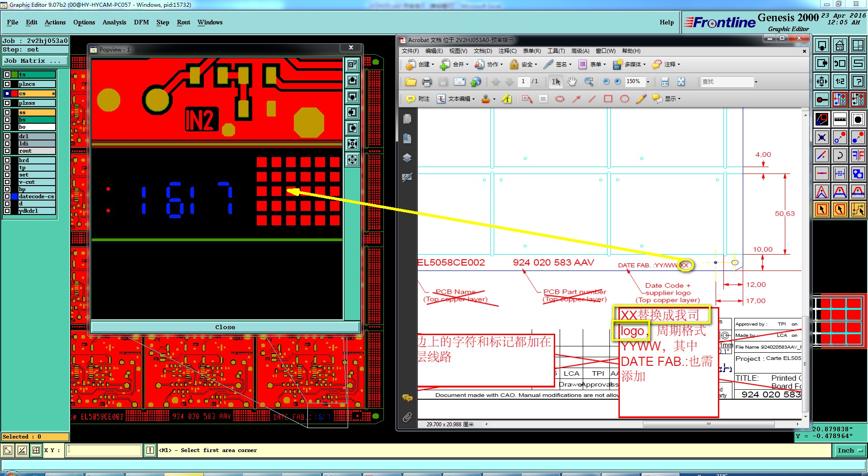The height and width of the screenshot is (476, 868).
Task: Click the 查找 search field in Acrobat
Action: coord(727,82)
